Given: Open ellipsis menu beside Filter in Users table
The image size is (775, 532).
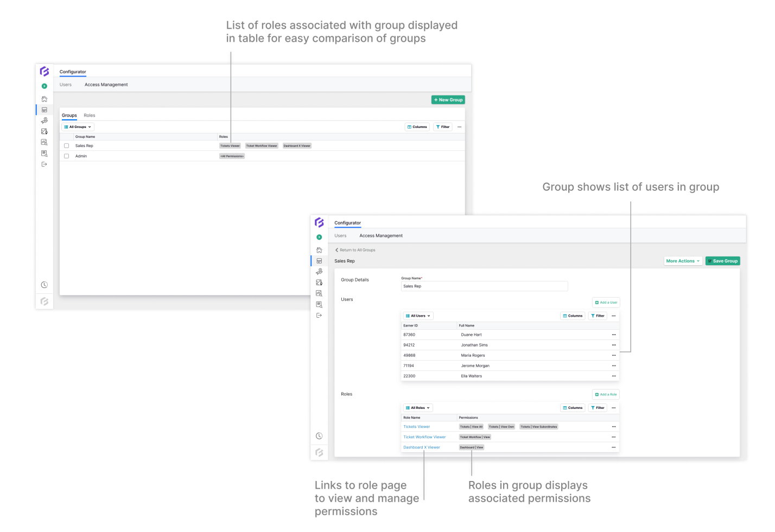Looking at the screenshot, I should pos(614,316).
